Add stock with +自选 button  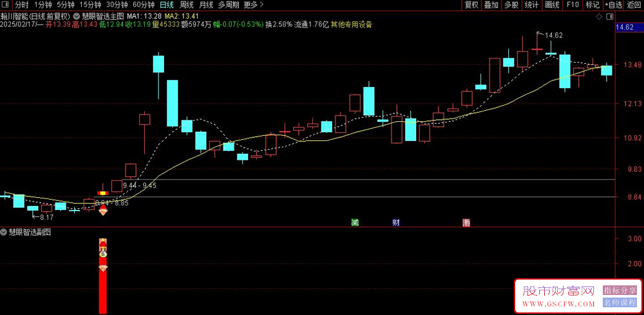pos(614,5)
